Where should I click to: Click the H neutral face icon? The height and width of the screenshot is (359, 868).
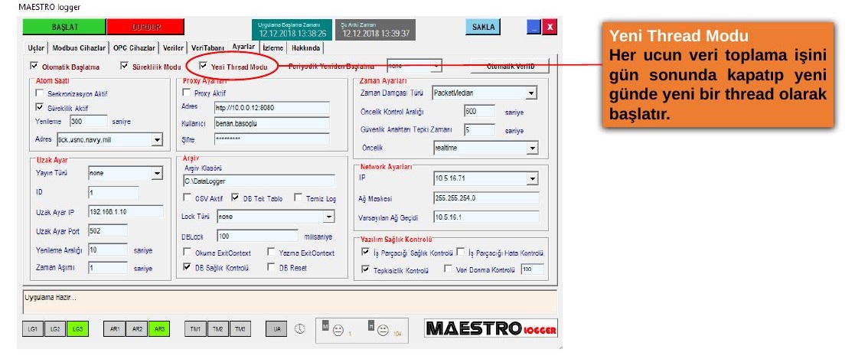(382, 330)
